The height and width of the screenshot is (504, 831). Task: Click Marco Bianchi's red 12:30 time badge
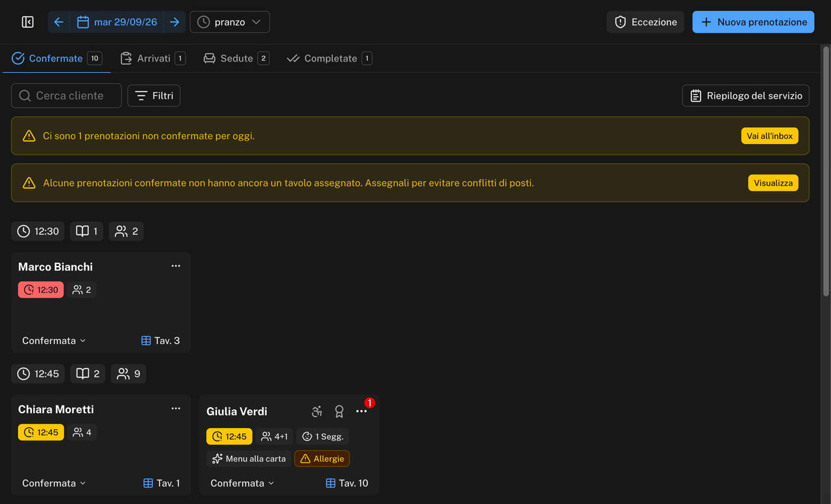click(x=41, y=290)
